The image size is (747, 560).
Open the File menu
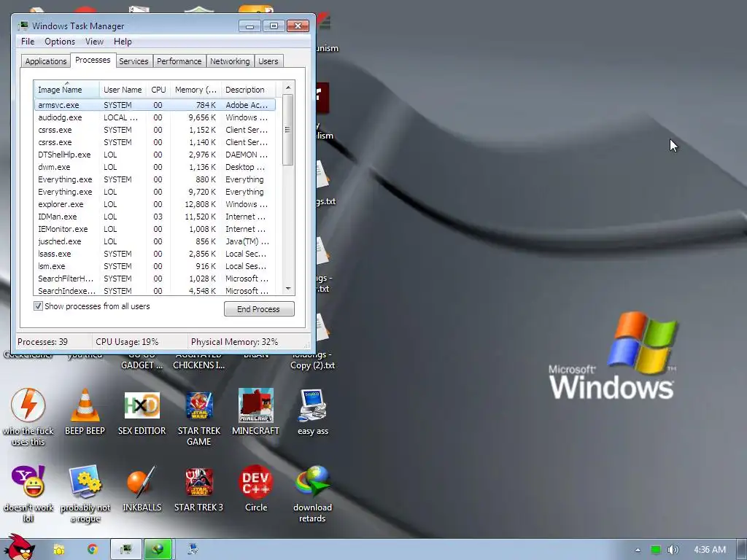(28, 42)
